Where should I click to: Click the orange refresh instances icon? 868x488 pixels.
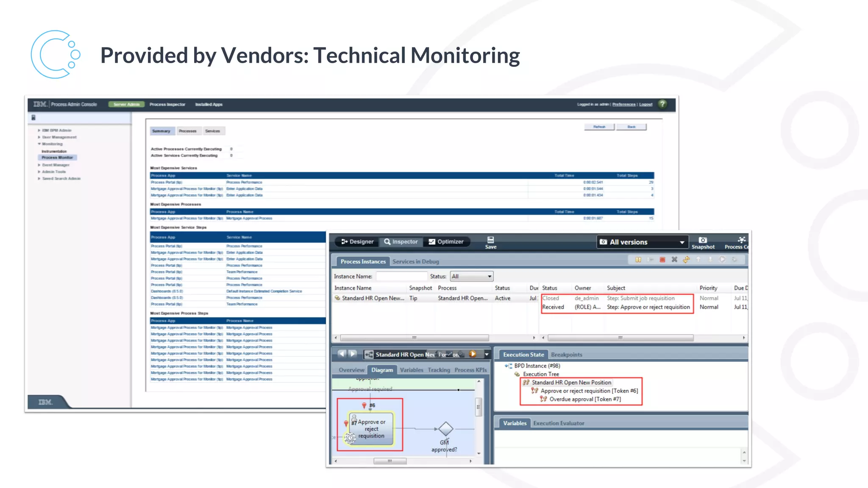pos(686,260)
